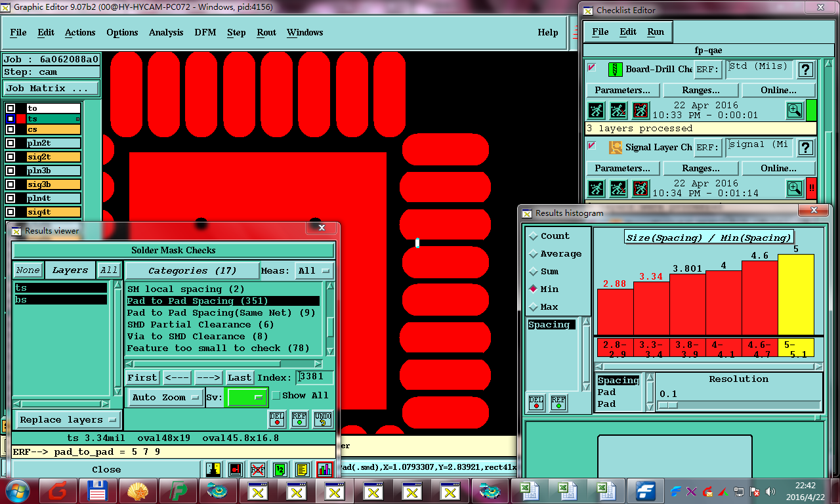Click the UNDO icon in Results viewer
Screen dimensions: 840x504
tap(322, 419)
